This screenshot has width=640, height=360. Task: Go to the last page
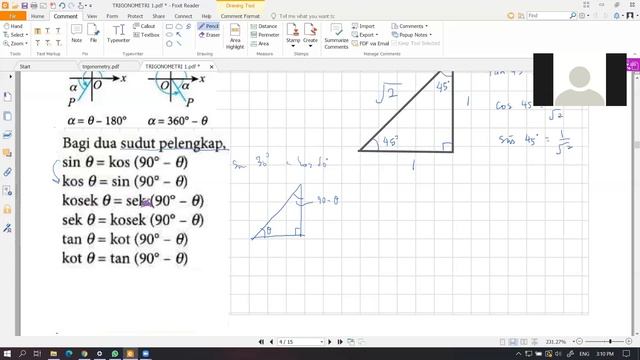[x=340, y=342]
